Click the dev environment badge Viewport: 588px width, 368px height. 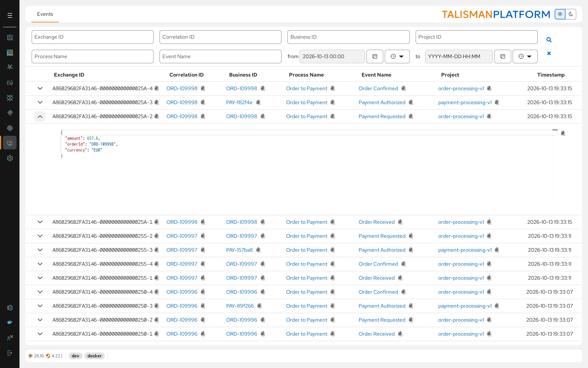point(75,356)
